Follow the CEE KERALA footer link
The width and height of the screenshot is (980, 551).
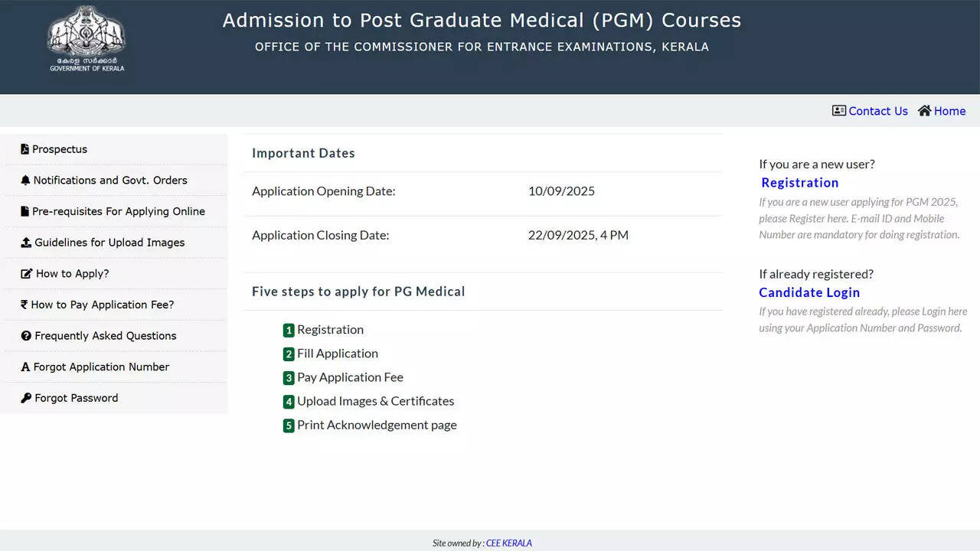(x=508, y=543)
